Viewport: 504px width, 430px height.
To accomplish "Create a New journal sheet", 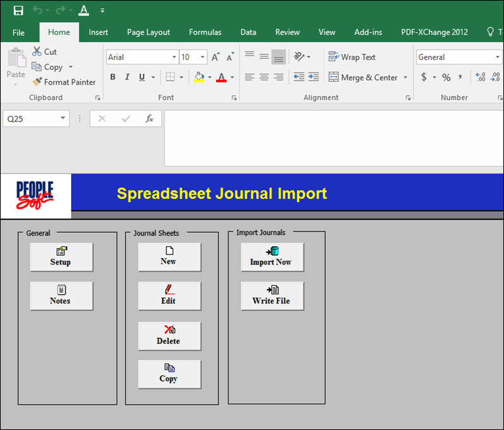I will [169, 257].
